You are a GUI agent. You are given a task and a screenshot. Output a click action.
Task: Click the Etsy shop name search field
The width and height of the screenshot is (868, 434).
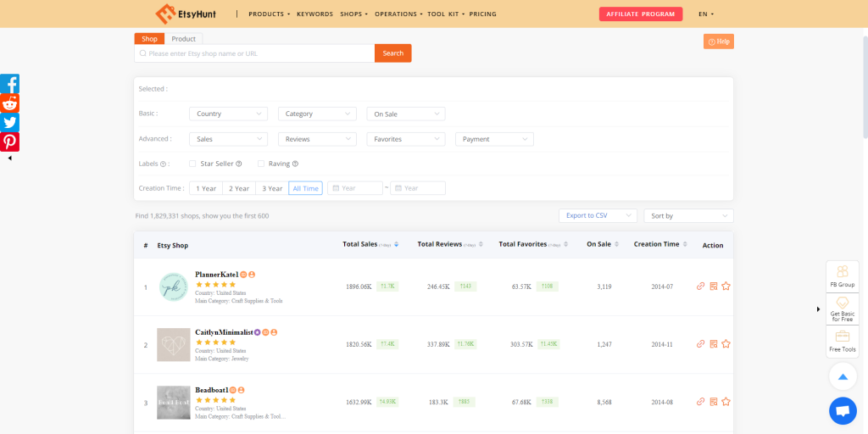pyautogui.click(x=254, y=53)
